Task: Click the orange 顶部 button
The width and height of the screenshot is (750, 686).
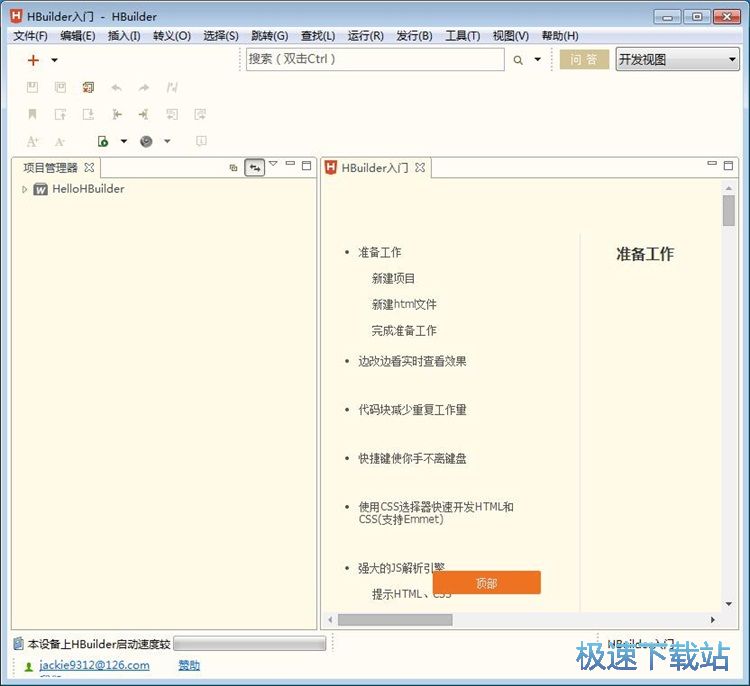Action: (x=486, y=583)
